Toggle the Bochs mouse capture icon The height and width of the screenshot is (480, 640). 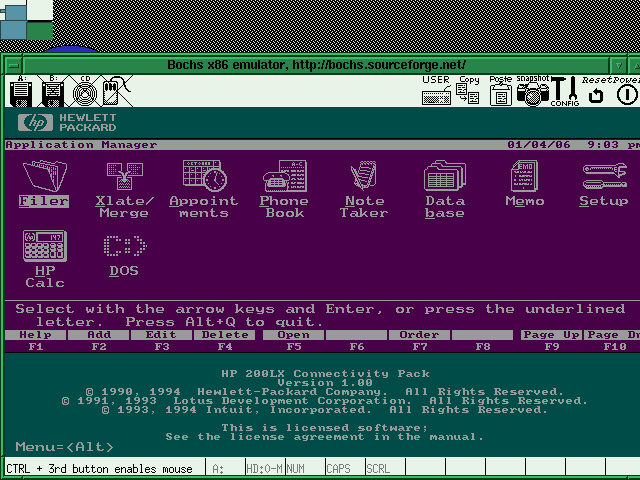116,91
